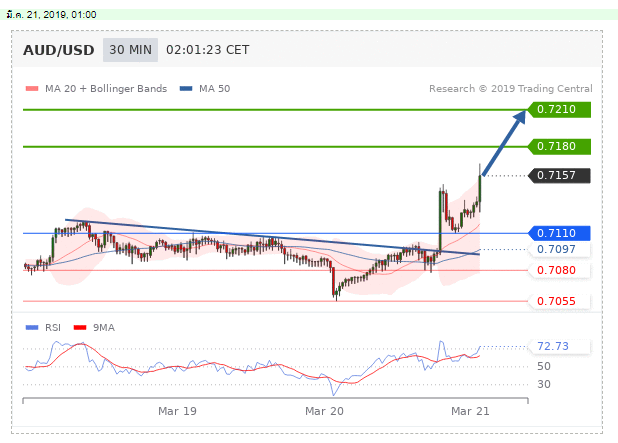Click the Research © 2019 Trading Central credit
Viewport: 618px width, 443px height.
click(x=511, y=89)
